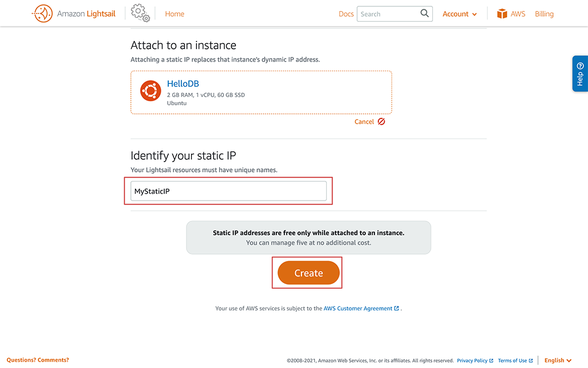The width and height of the screenshot is (588, 368).
Task: Open the English language selector
Action: (x=558, y=360)
